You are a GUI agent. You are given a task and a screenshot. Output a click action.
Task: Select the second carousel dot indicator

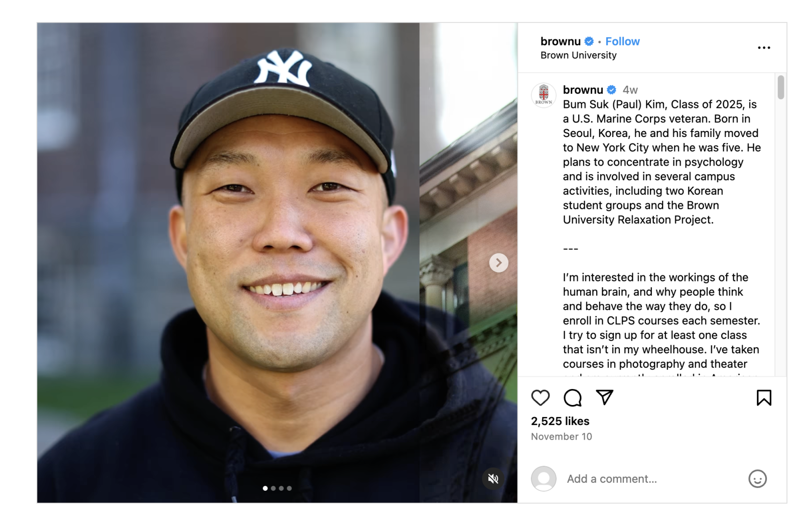pos(273,488)
